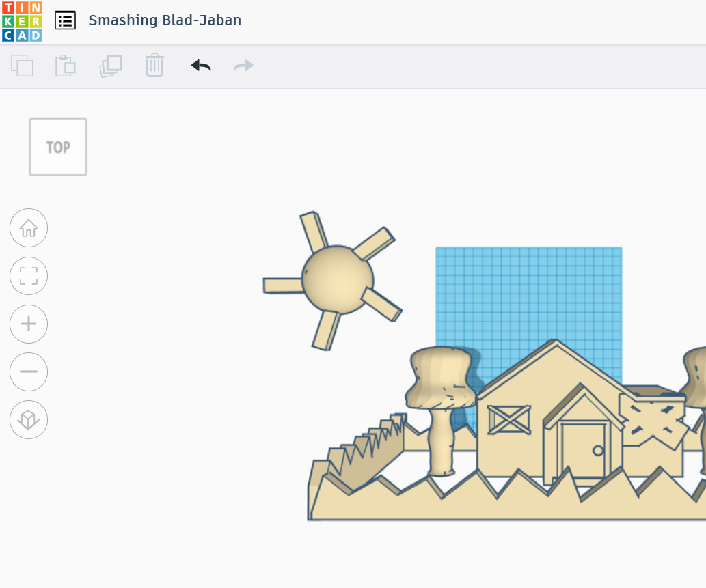Undo the last action
The image size is (706, 588).
[x=200, y=66]
